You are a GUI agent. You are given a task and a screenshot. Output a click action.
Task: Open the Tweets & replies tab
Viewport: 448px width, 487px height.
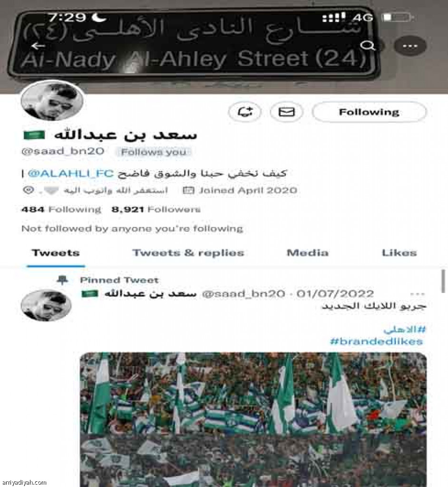point(188,253)
